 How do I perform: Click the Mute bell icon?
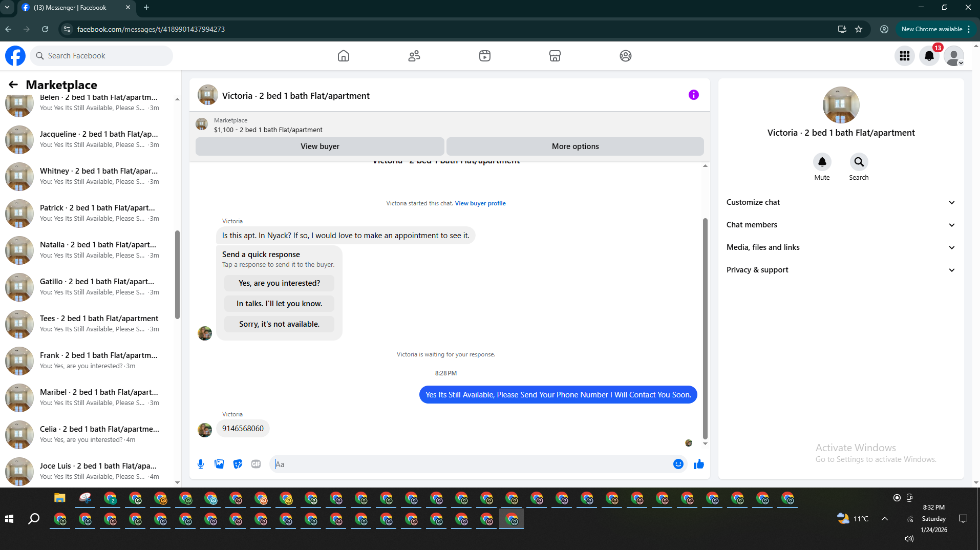(822, 162)
